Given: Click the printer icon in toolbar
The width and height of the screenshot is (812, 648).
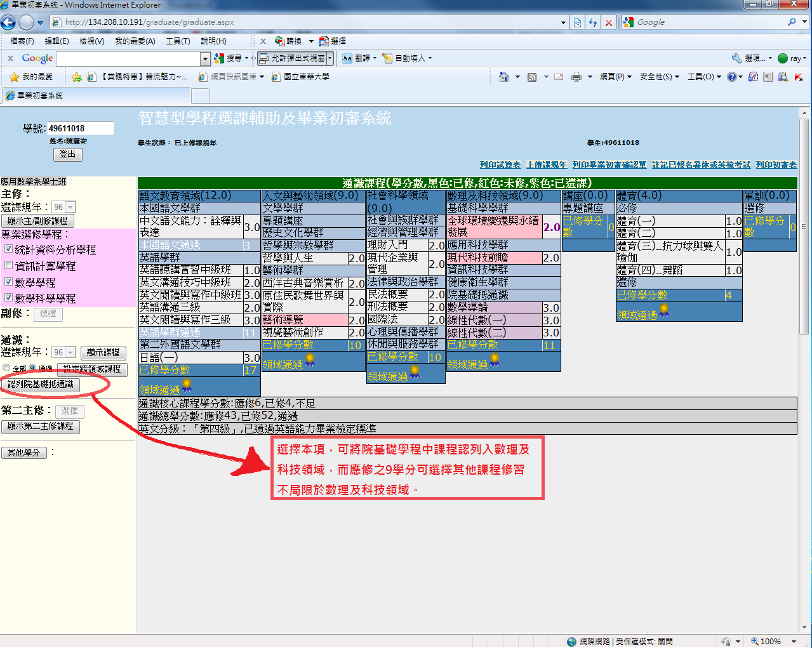Looking at the screenshot, I should [576, 77].
